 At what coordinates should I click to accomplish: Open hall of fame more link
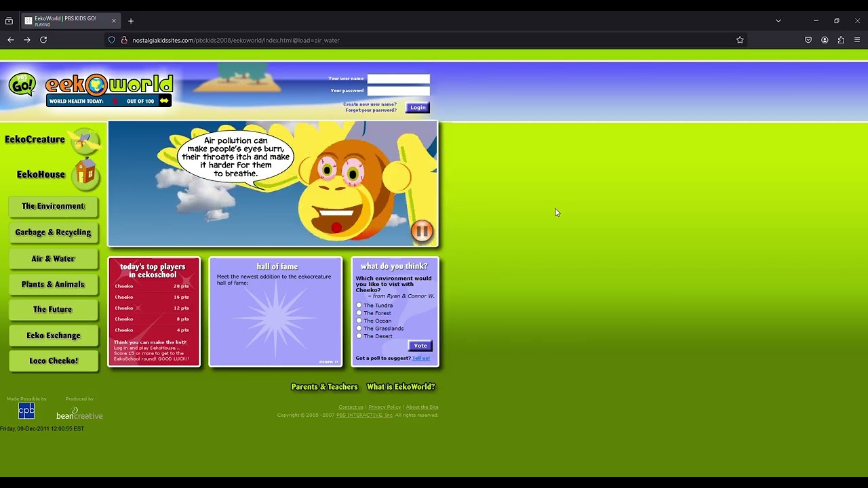[x=329, y=362]
